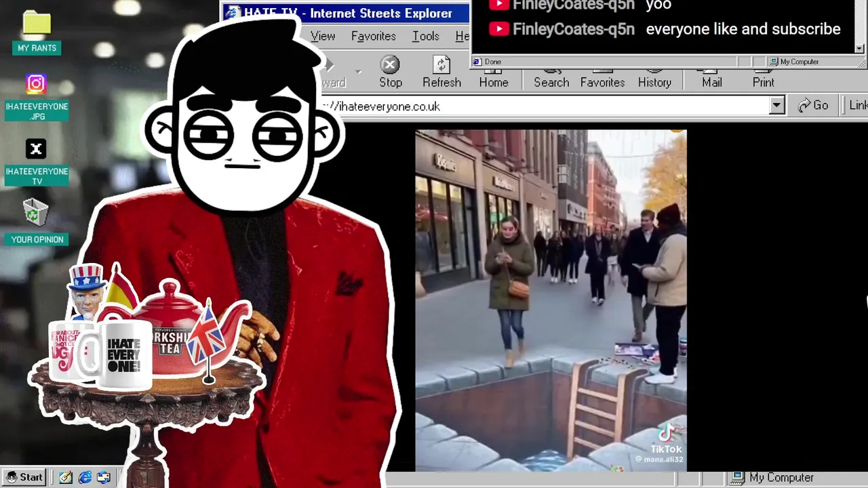Select FinleyCoates-q5n username on subscribe message
Viewport: 868px width, 488px height.
tap(574, 29)
